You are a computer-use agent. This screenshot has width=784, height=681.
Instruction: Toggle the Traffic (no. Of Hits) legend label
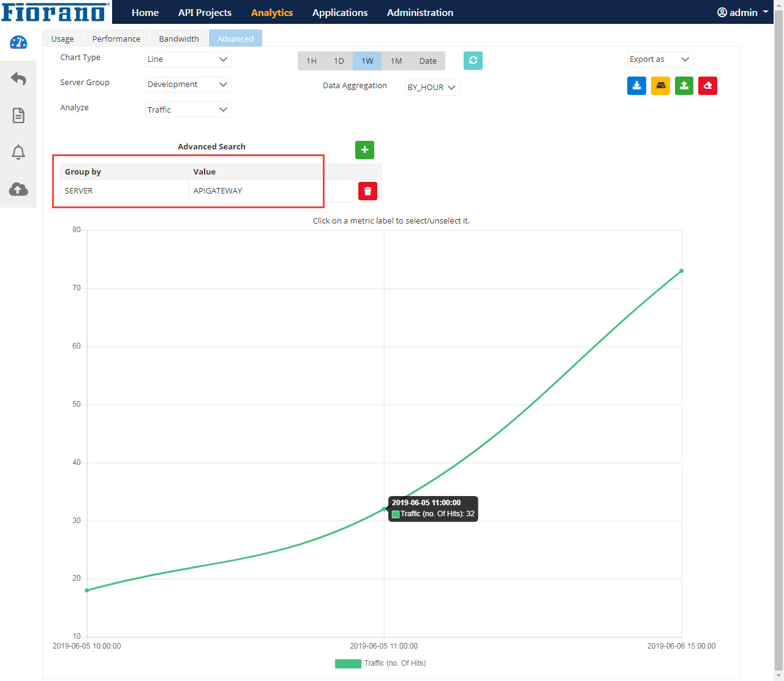(395, 663)
